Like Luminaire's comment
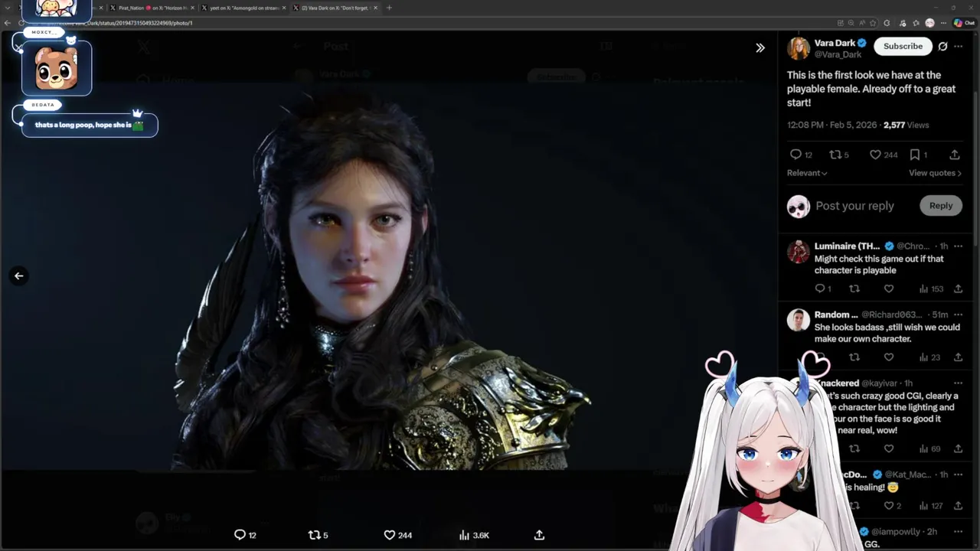The height and width of the screenshot is (551, 980). 889,289
